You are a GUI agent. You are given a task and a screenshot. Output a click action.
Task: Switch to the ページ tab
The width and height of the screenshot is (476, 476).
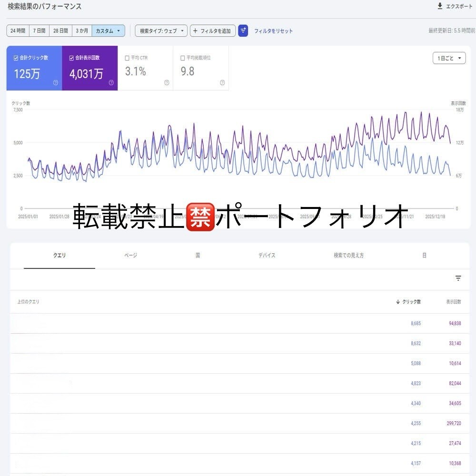pyautogui.click(x=130, y=255)
